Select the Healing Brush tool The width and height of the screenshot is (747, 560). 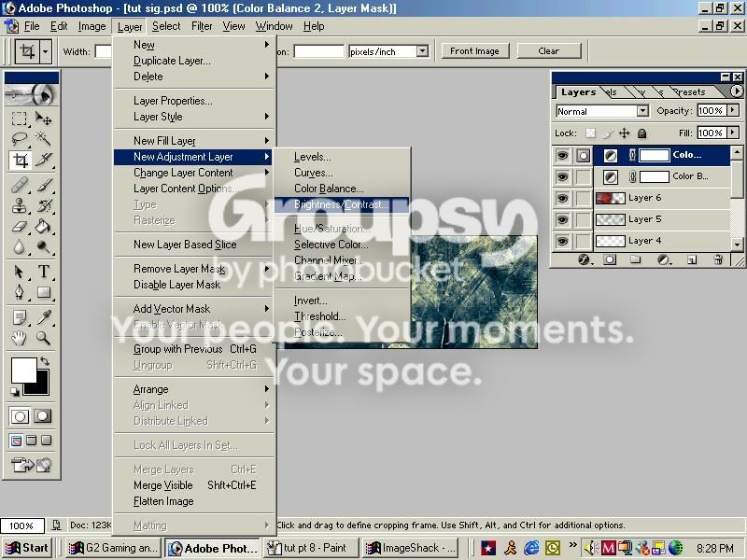coord(19,185)
